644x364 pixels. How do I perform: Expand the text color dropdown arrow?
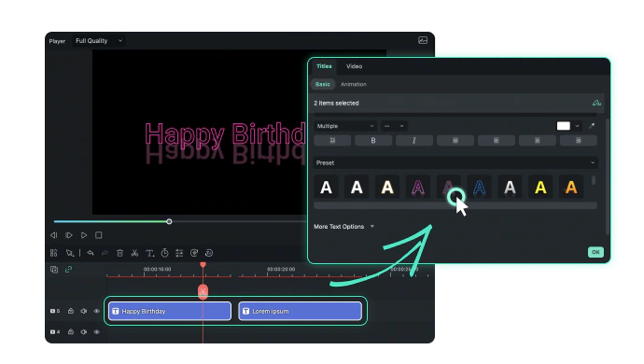tap(577, 126)
